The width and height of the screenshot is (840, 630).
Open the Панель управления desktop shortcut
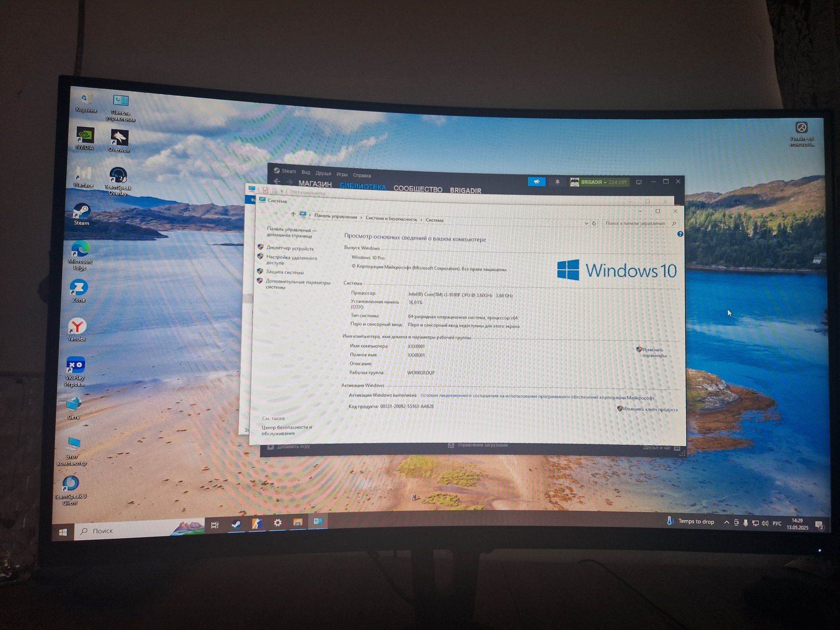121,108
